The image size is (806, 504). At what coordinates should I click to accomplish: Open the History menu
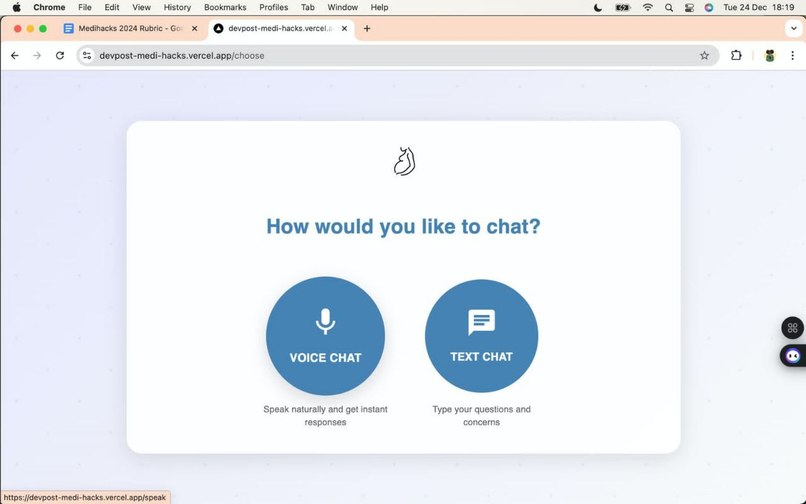177,7
